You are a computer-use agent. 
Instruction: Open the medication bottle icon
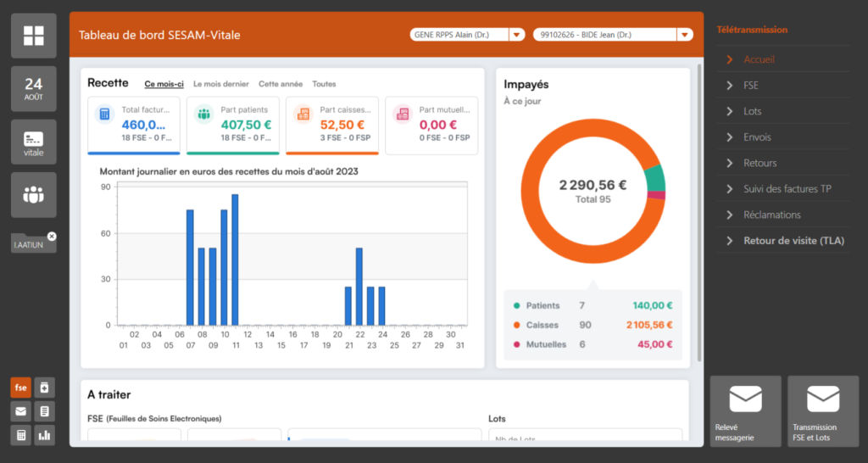point(45,388)
